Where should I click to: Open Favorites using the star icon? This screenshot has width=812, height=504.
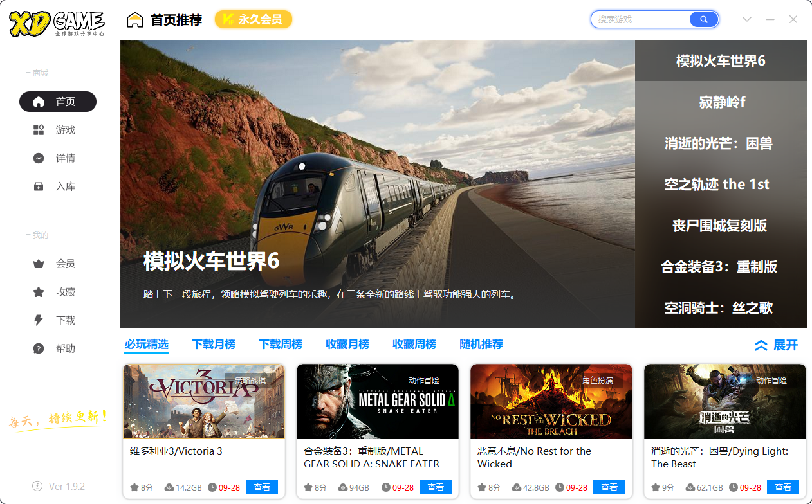[x=39, y=292]
